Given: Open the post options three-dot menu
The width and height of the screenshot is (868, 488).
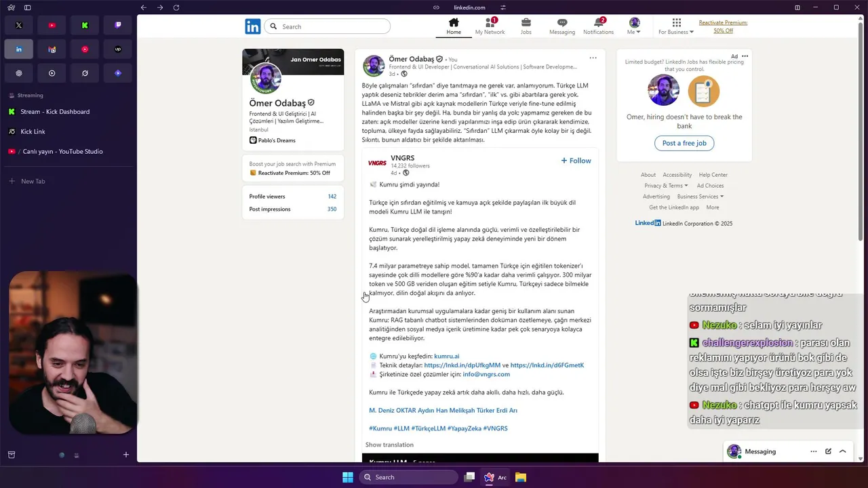Looking at the screenshot, I should tap(593, 58).
